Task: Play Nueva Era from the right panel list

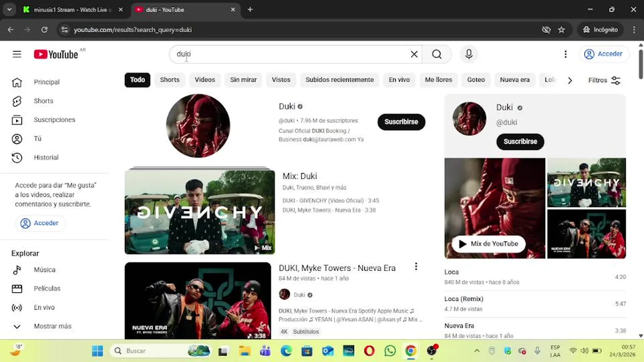Action: click(x=535, y=330)
